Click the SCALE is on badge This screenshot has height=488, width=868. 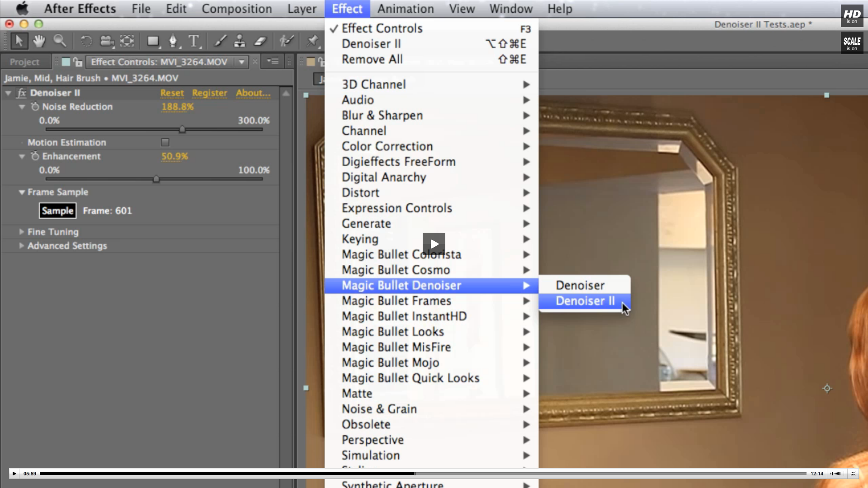(x=852, y=43)
